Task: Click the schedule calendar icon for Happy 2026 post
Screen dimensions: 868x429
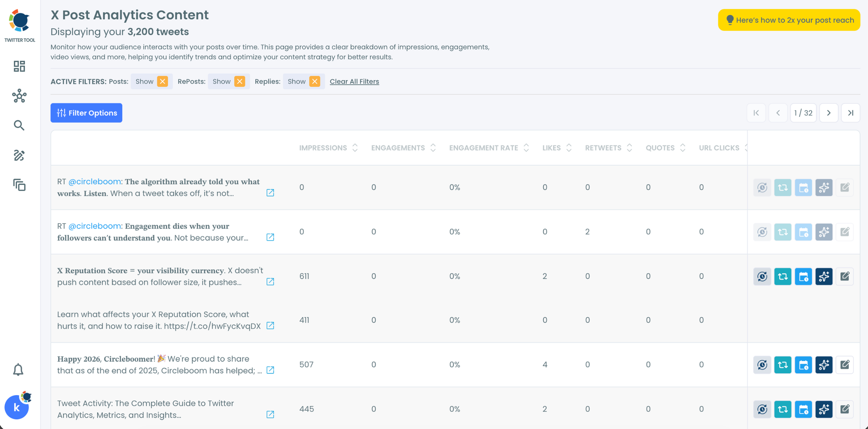Action: tap(803, 365)
